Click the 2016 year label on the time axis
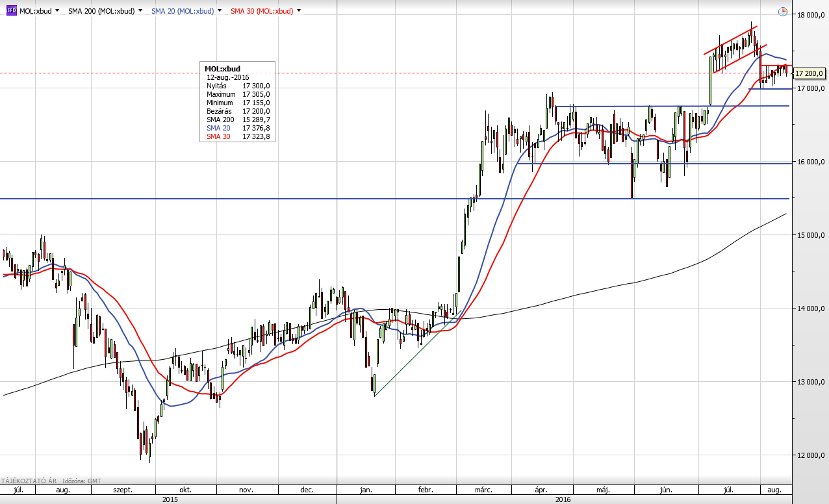The height and width of the screenshot is (504, 829). (563, 499)
